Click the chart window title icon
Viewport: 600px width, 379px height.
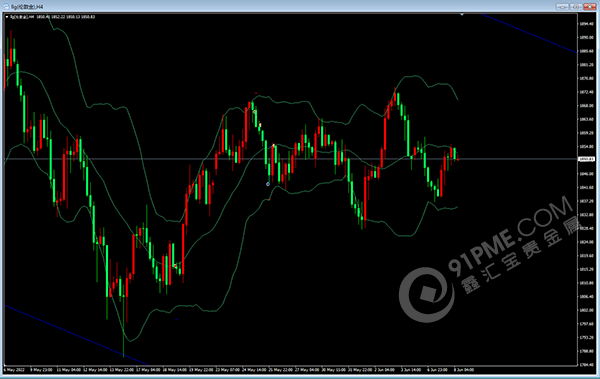click(x=6, y=7)
